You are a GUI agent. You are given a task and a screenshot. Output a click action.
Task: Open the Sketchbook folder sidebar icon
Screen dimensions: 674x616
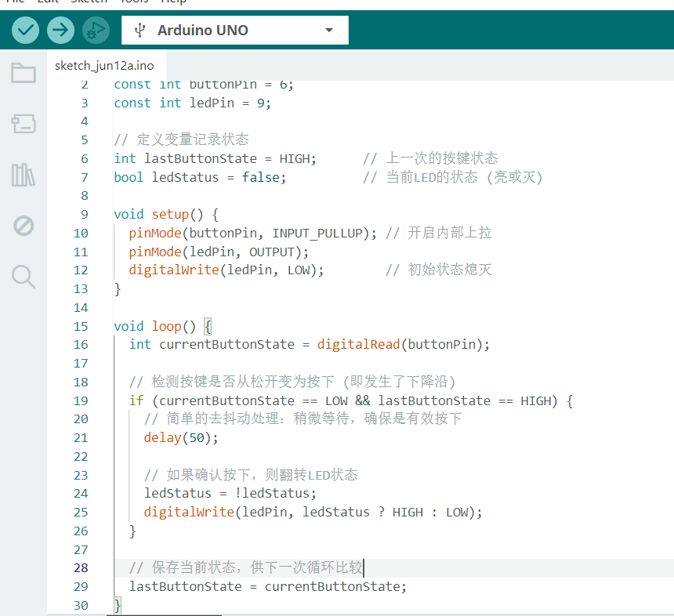point(24,73)
